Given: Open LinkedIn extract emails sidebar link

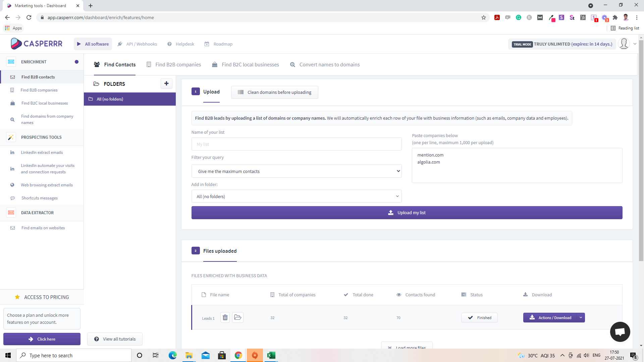Looking at the screenshot, I should click(42, 153).
